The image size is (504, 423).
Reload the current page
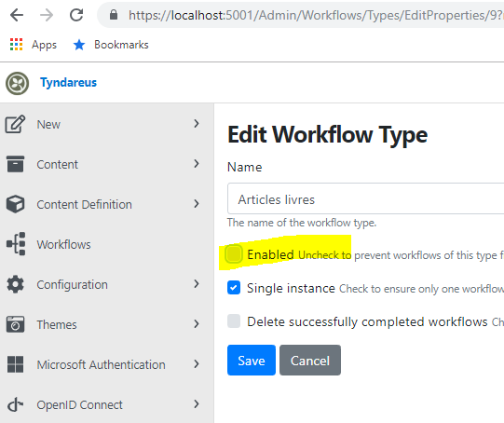point(76,15)
